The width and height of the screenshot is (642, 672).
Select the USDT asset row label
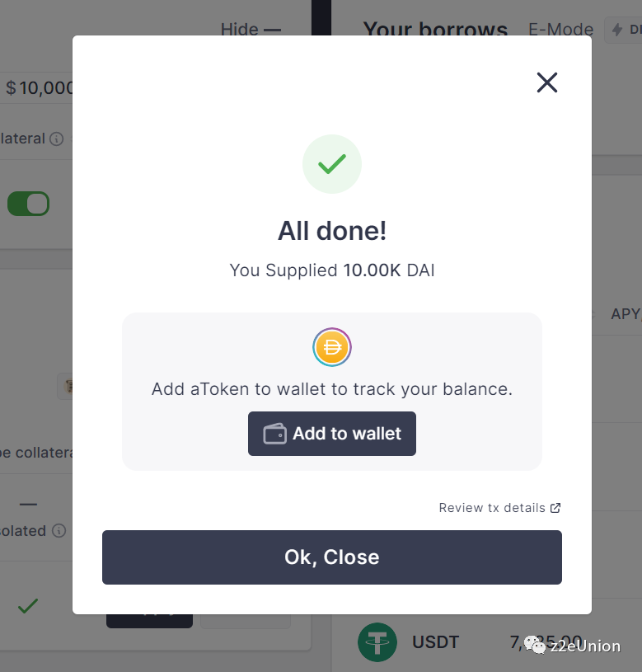pos(435,641)
